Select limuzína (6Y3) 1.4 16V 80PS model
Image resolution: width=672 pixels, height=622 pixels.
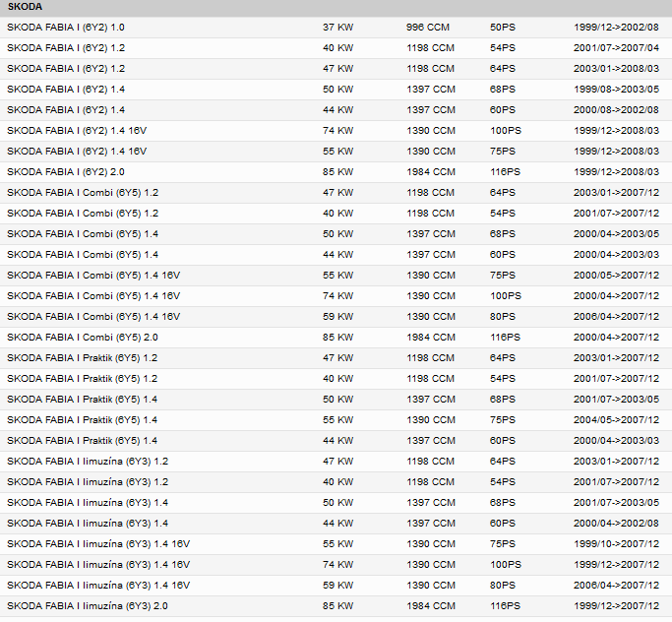tap(98, 586)
